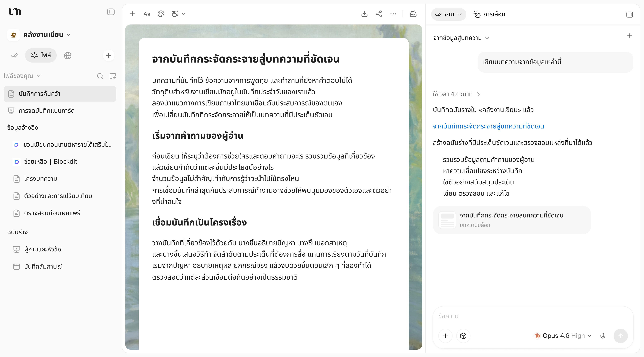This screenshot has width=644, height=357.
Task: Open the Aa font settings
Action: [147, 14]
